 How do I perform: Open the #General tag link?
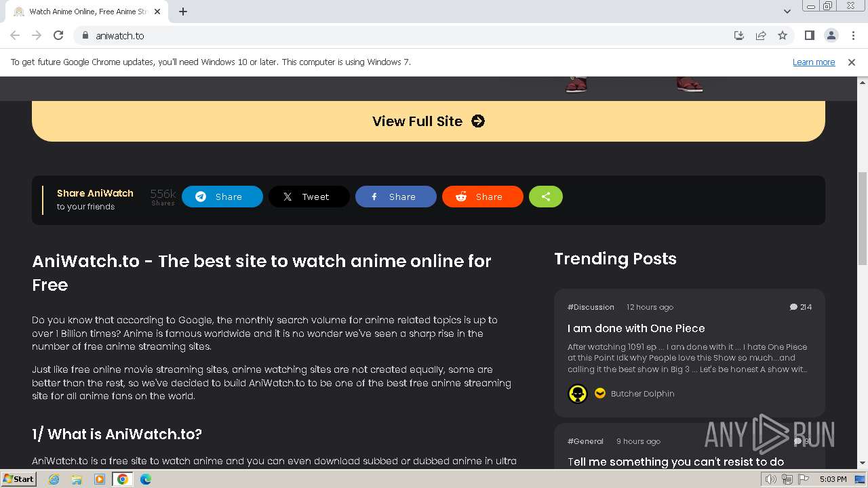click(585, 441)
